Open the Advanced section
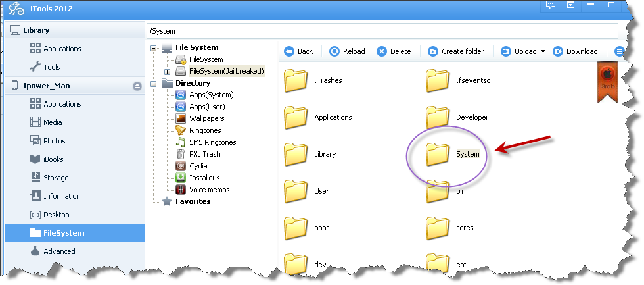The height and width of the screenshot is (285, 644). pos(53,251)
